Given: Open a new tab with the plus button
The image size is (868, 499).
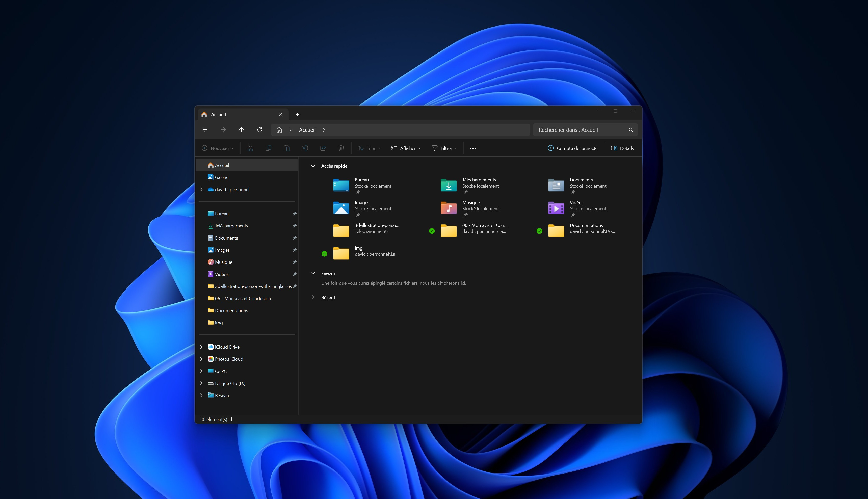Looking at the screenshot, I should tap(297, 114).
